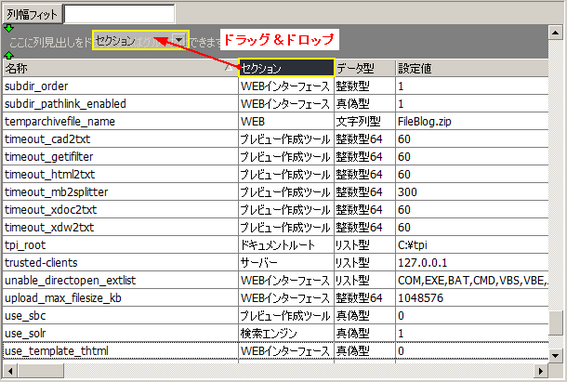Click the リスト型 type of tpi_root
567x382 pixels.
point(365,245)
